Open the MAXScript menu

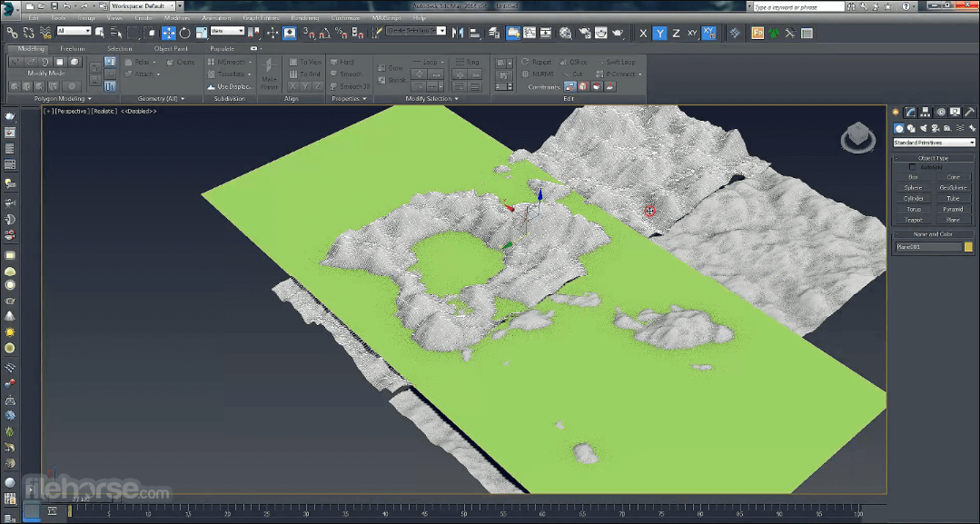pyautogui.click(x=386, y=18)
